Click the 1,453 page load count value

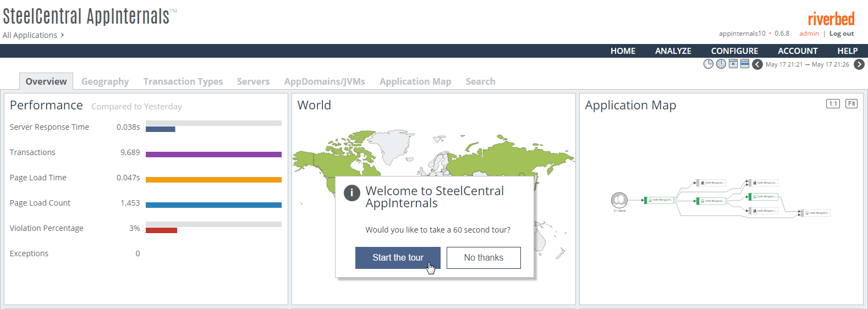coord(130,203)
